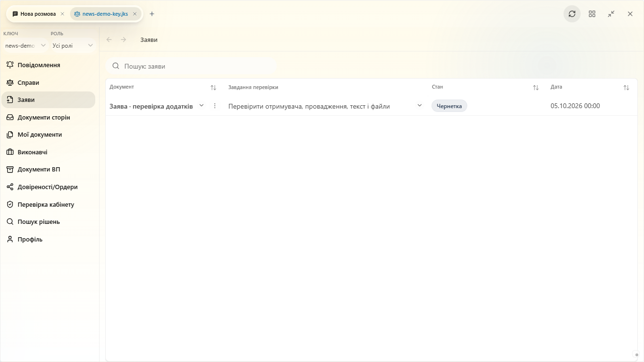
Task: Select Заяви in the sidebar
Action: coord(49,100)
